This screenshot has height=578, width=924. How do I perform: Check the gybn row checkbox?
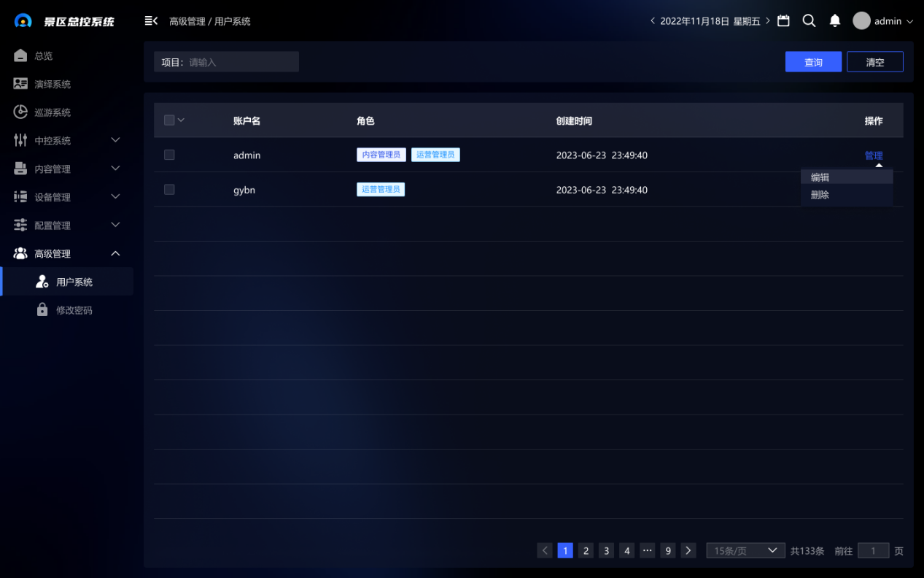(x=169, y=190)
